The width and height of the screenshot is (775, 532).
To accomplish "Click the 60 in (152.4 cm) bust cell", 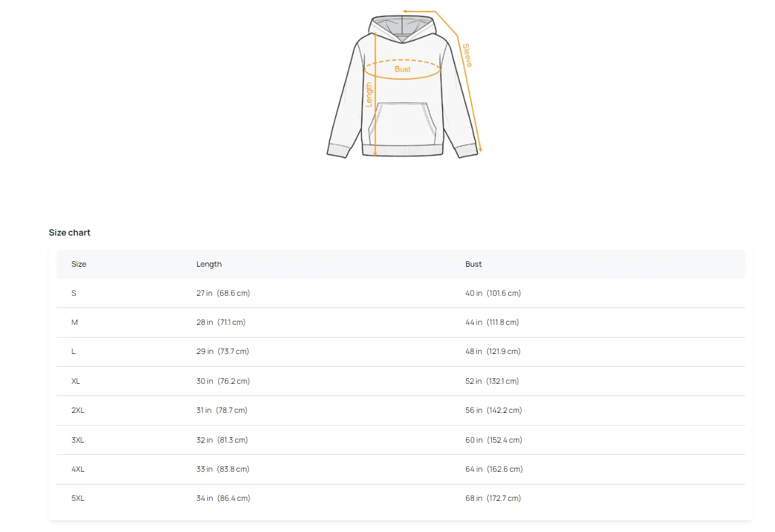I will pyautogui.click(x=493, y=440).
